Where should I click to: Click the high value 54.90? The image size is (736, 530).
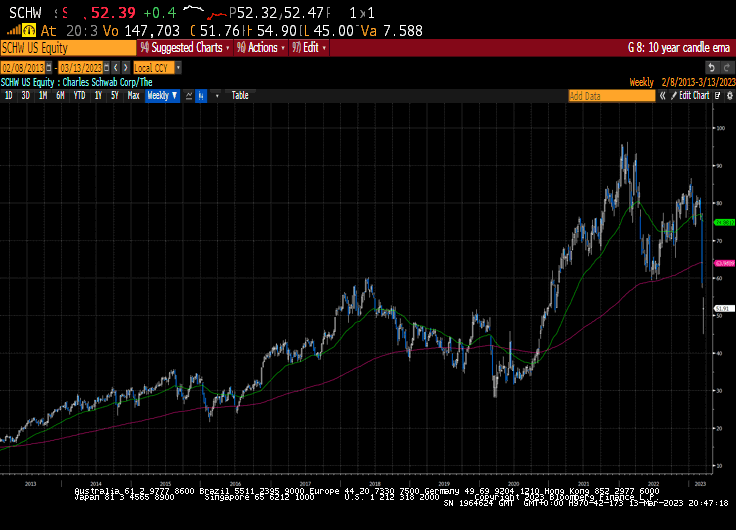[276, 31]
